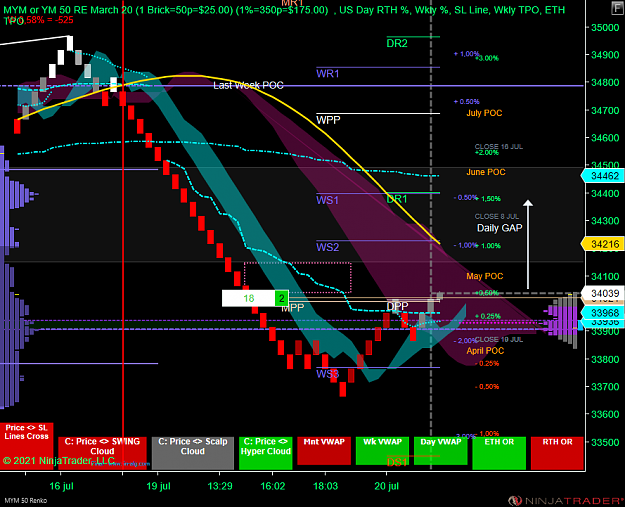Click the 16:02 time axis label
The height and width of the screenshot is (507, 625).
(273, 486)
